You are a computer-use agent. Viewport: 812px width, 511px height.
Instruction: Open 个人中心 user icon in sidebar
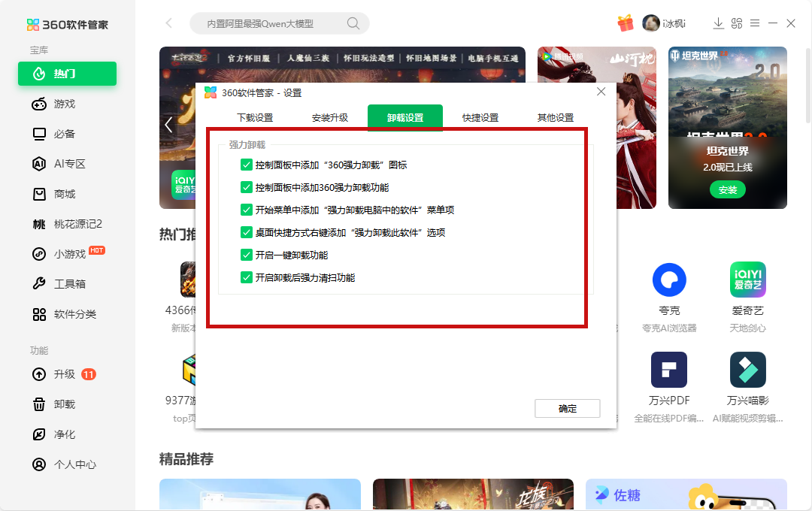coord(39,464)
